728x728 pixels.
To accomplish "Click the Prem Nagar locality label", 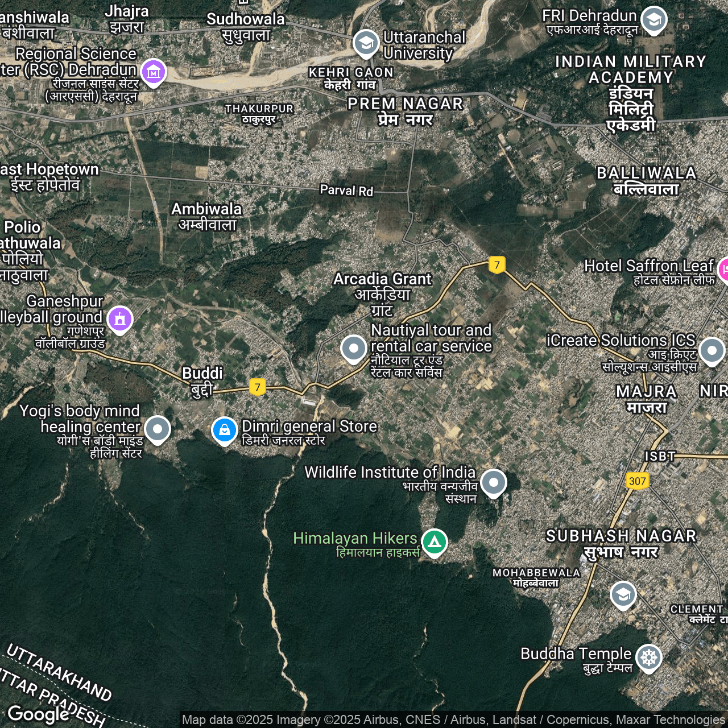I will (406, 104).
